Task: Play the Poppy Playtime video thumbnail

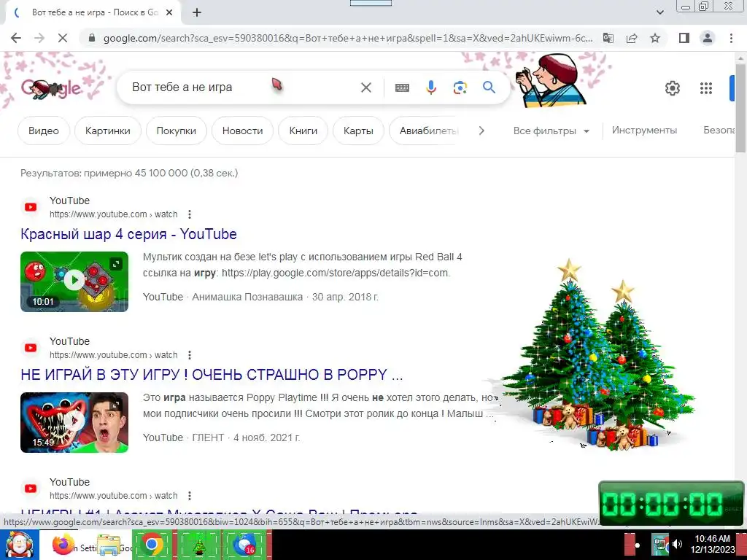Action: (x=74, y=422)
